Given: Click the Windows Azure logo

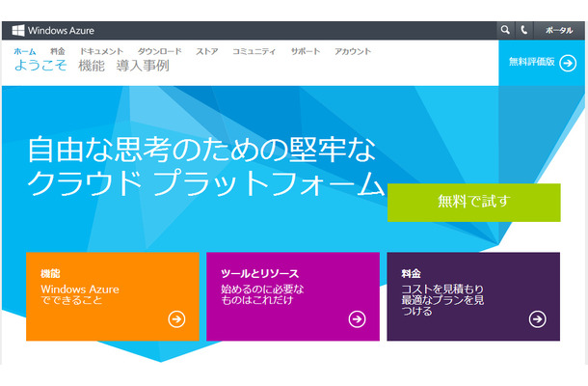Looking at the screenshot, I should [x=53, y=31].
